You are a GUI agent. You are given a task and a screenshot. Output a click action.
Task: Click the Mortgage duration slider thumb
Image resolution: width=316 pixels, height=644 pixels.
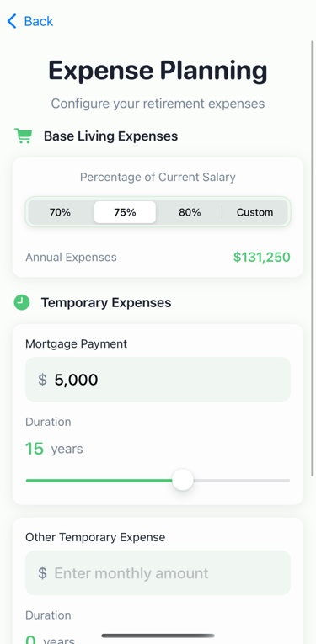(x=183, y=480)
